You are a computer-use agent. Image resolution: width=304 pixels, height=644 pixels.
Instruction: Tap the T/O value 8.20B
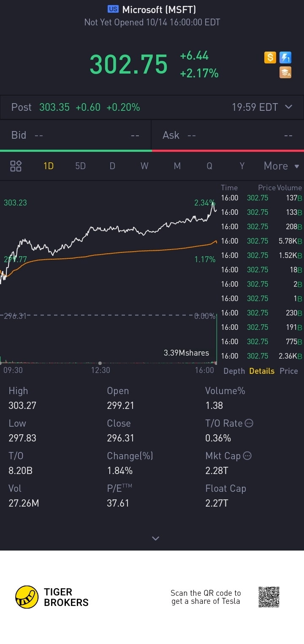[21, 471]
